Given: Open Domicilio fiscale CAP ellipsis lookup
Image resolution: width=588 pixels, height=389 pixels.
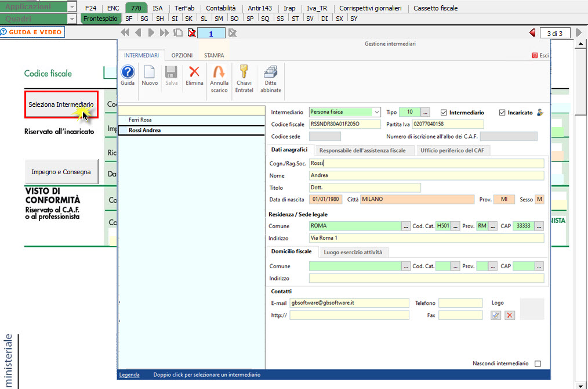Looking at the screenshot, I should (x=539, y=266).
